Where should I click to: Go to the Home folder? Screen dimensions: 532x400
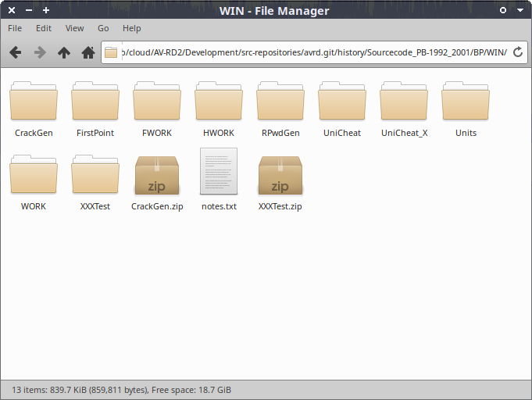point(88,53)
